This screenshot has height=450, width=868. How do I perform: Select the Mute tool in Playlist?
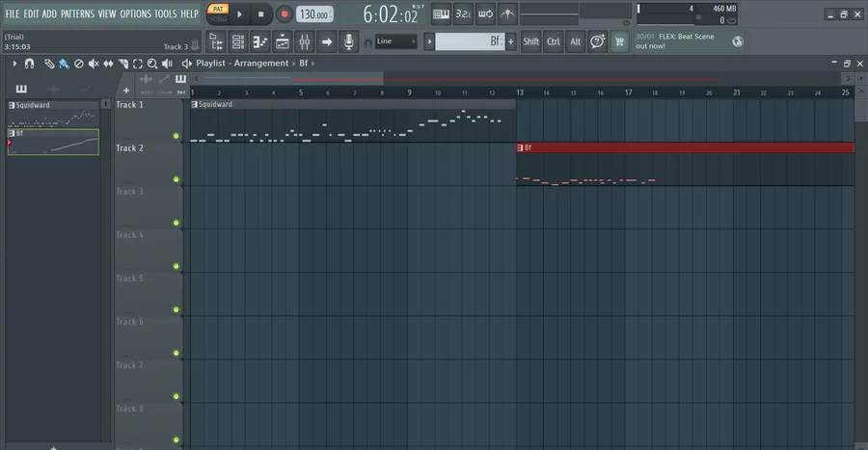tap(94, 64)
